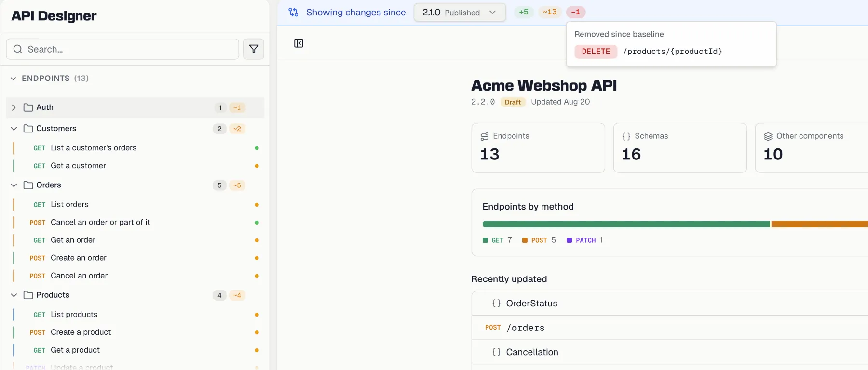
Task: Click the compare changes icon
Action: (293, 12)
